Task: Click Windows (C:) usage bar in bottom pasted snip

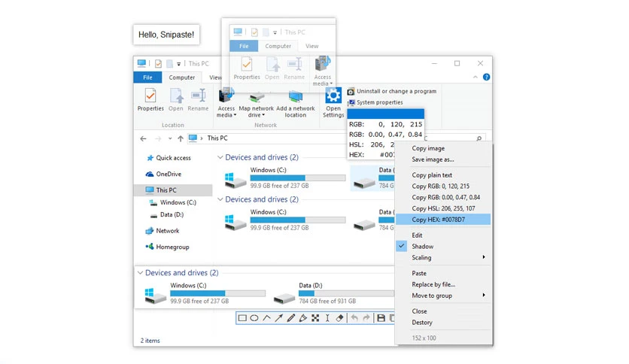Action: (x=217, y=293)
